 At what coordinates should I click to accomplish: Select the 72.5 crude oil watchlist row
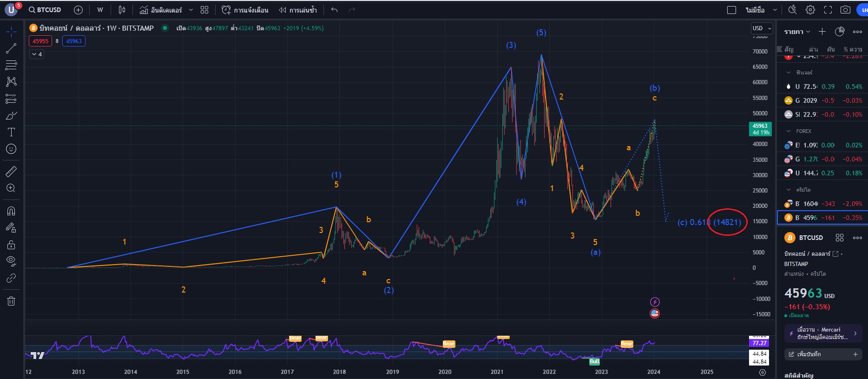[x=822, y=86]
